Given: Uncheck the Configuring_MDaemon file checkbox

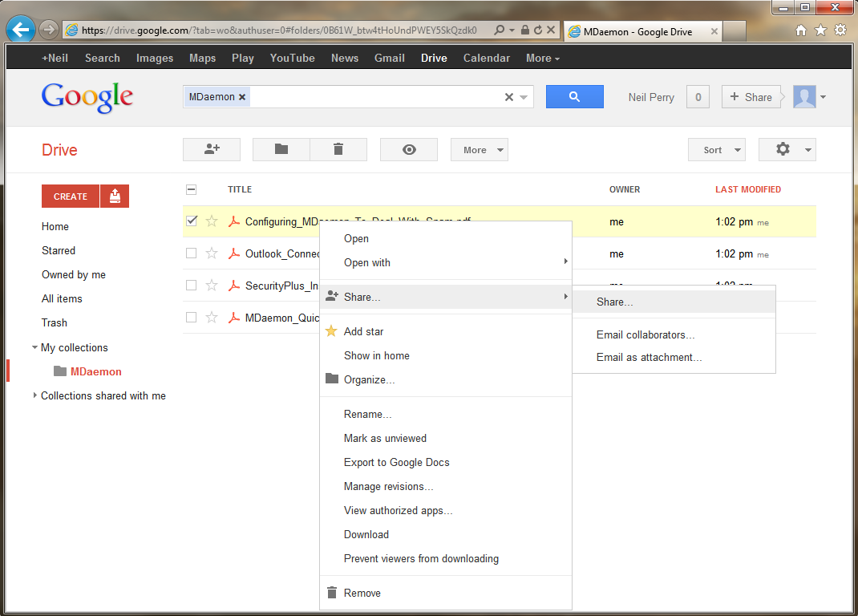Looking at the screenshot, I should coord(191,221).
